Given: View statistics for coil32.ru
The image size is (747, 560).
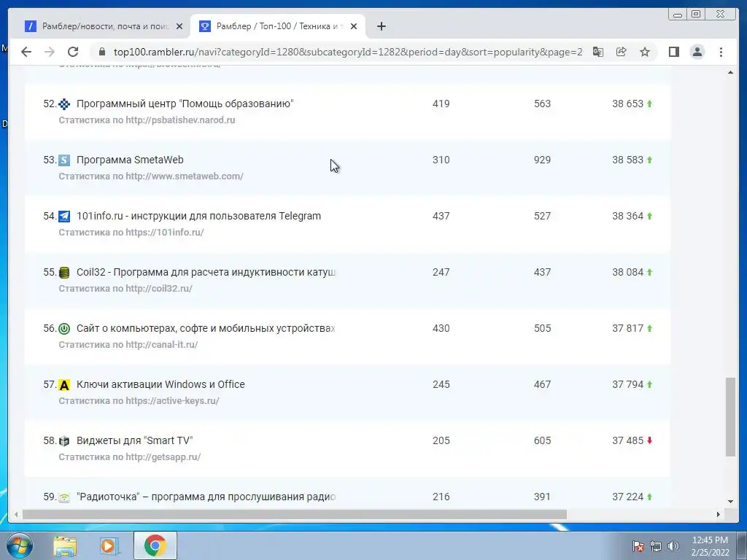Looking at the screenshot, I should [125, 289].
